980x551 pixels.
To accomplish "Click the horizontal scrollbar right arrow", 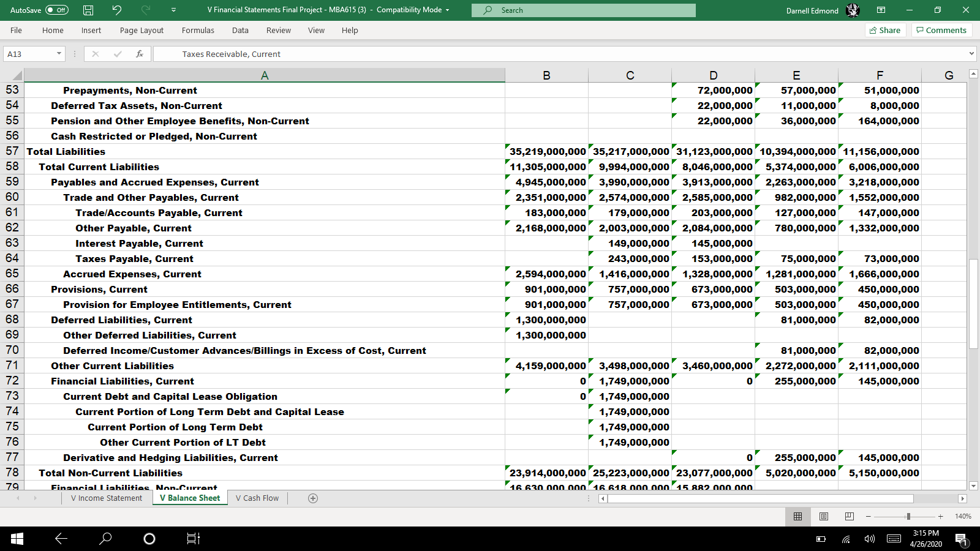I will [x=962, y=498].
